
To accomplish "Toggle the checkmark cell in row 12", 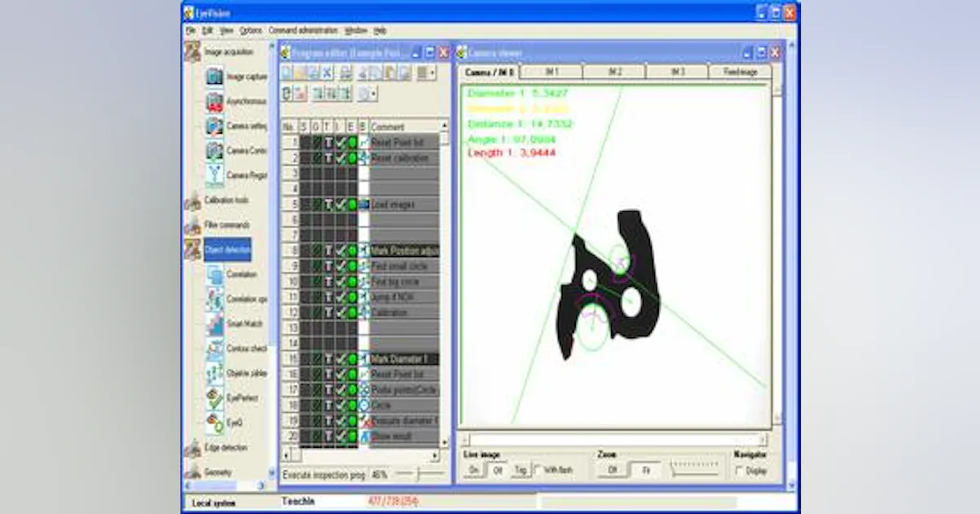I will [x=341, y=312].
